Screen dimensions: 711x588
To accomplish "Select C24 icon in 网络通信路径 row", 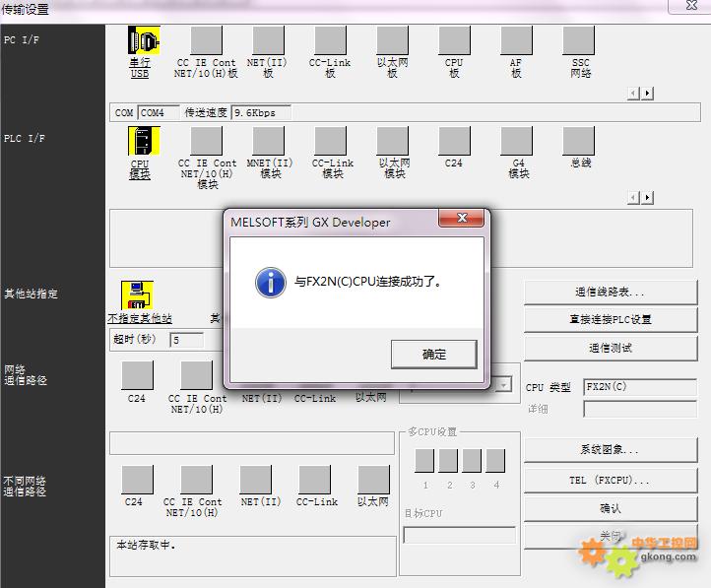I will 138,375.
